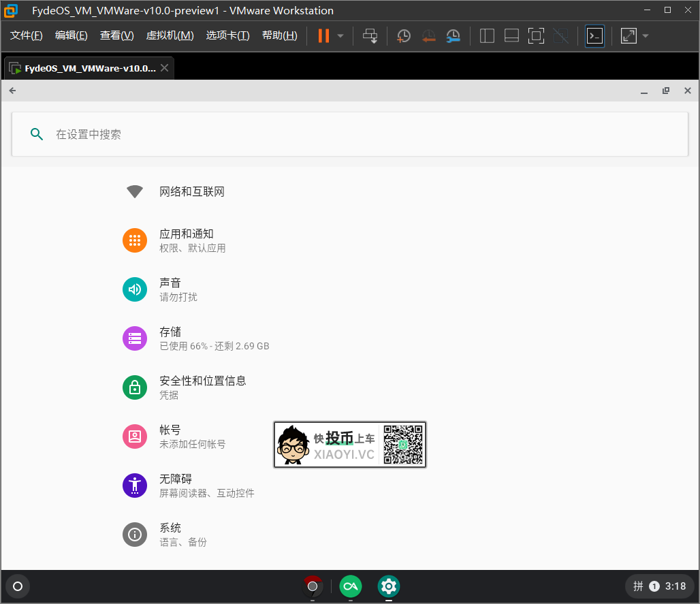Send Ctrl+Alt+Del to virtual machine icon

point(370,35)
